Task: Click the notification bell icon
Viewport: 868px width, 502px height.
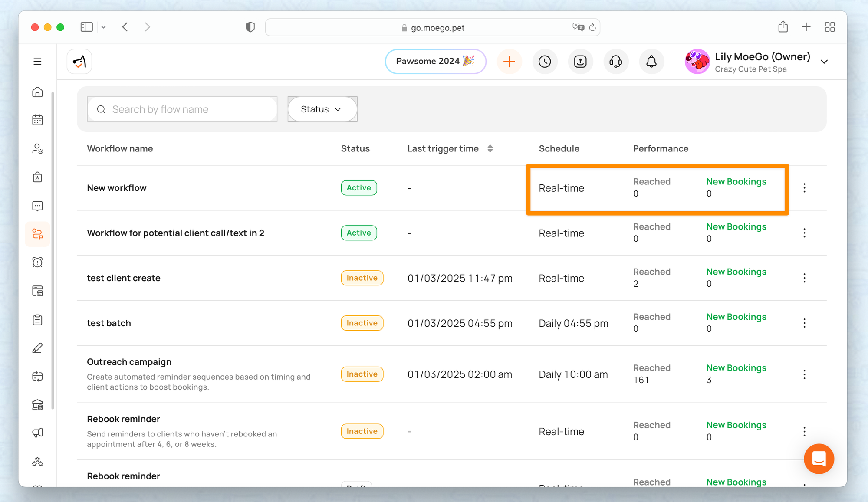Action: click(x=651, y=62)
